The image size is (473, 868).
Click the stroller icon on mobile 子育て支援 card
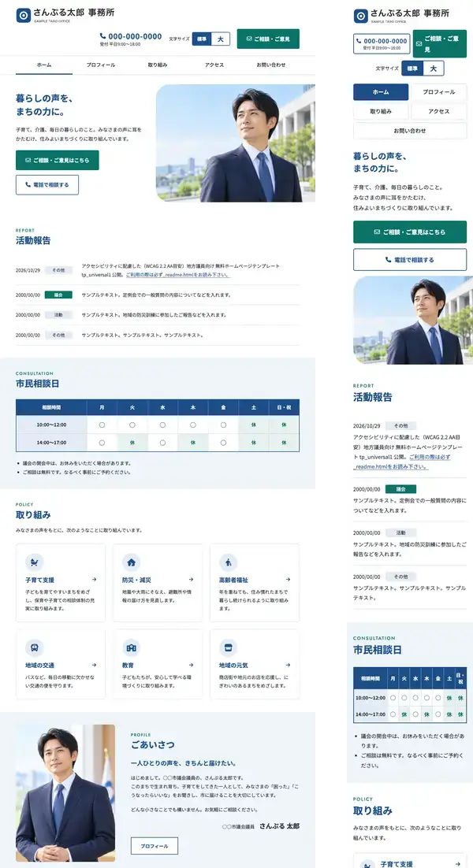click(368, 863)
